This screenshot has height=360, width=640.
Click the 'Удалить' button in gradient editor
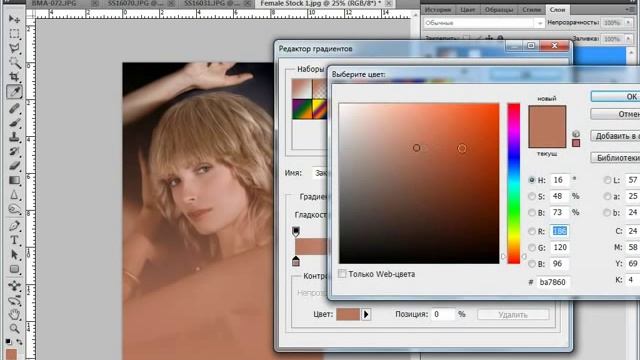click(x=513, y=315)
